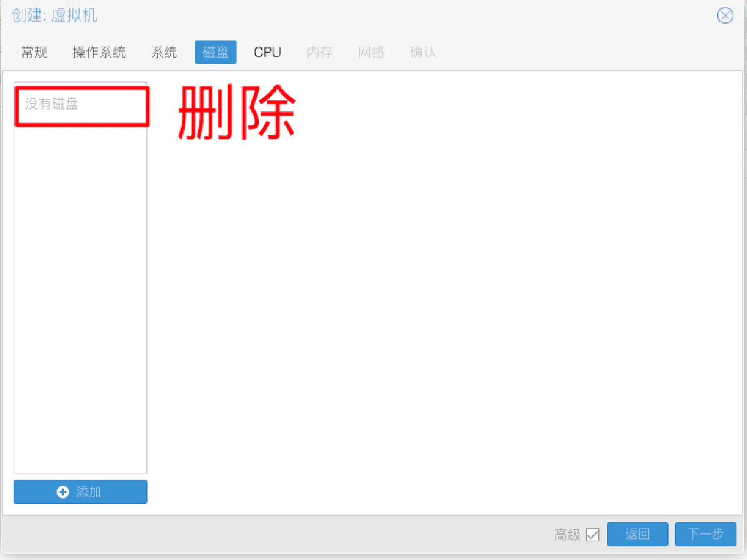
Task: Open the 操作系统 tab
Action: (99, 52)
